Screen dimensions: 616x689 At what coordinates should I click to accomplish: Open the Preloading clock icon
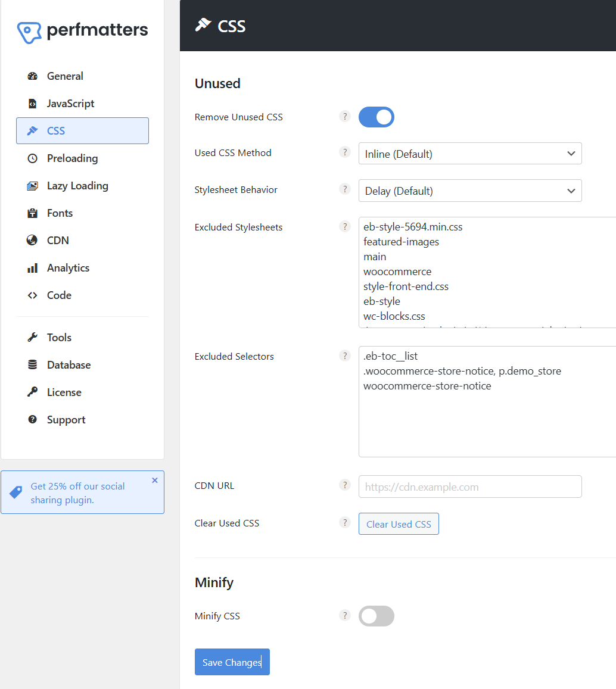pos(33,158)
